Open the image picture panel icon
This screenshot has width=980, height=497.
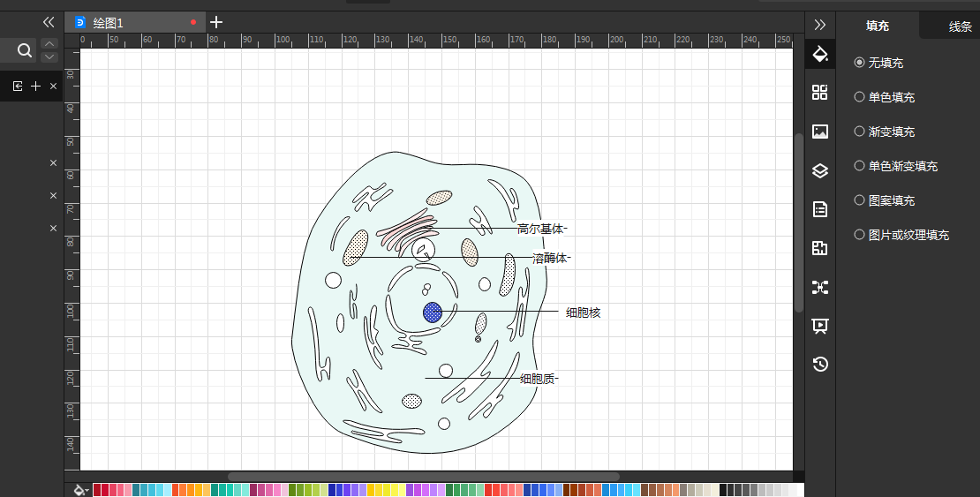820,132
